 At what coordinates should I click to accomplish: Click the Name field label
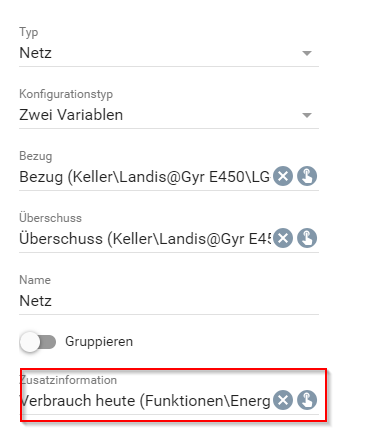click(35, 280)
